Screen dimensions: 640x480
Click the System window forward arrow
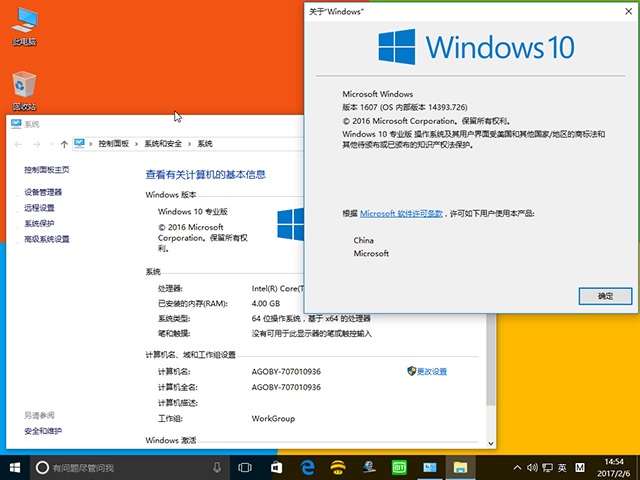click(37, 144)
